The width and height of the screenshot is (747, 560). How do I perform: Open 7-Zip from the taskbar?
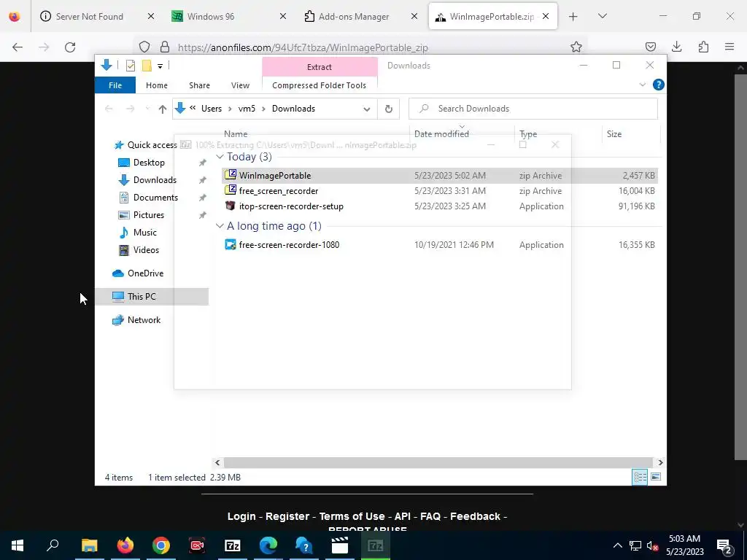(233, 545)
